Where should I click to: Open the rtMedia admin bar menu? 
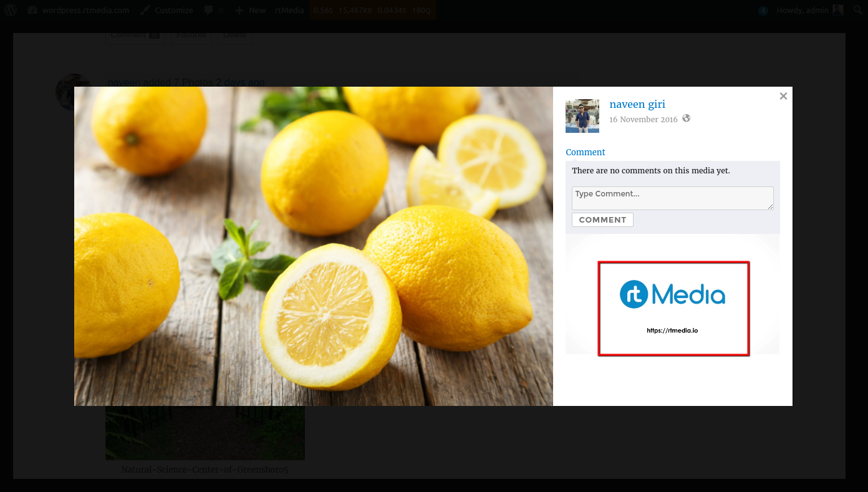pyautogui.click(x=289, y=10)
